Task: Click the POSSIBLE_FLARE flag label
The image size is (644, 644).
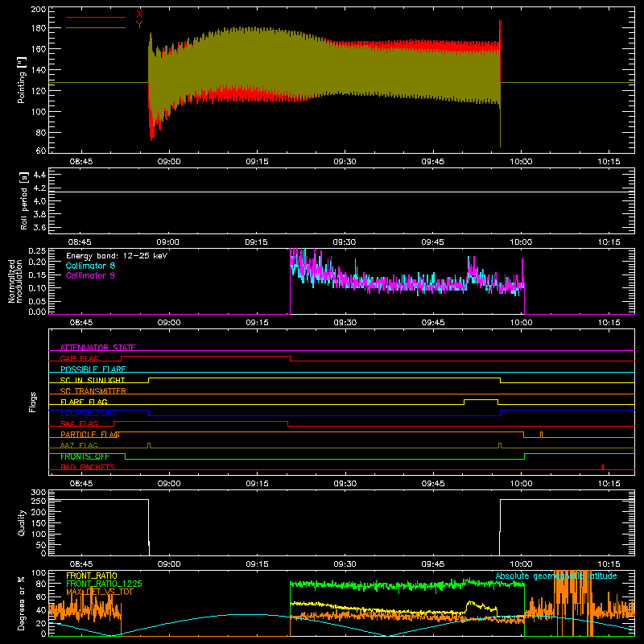Action: (93, 369)
